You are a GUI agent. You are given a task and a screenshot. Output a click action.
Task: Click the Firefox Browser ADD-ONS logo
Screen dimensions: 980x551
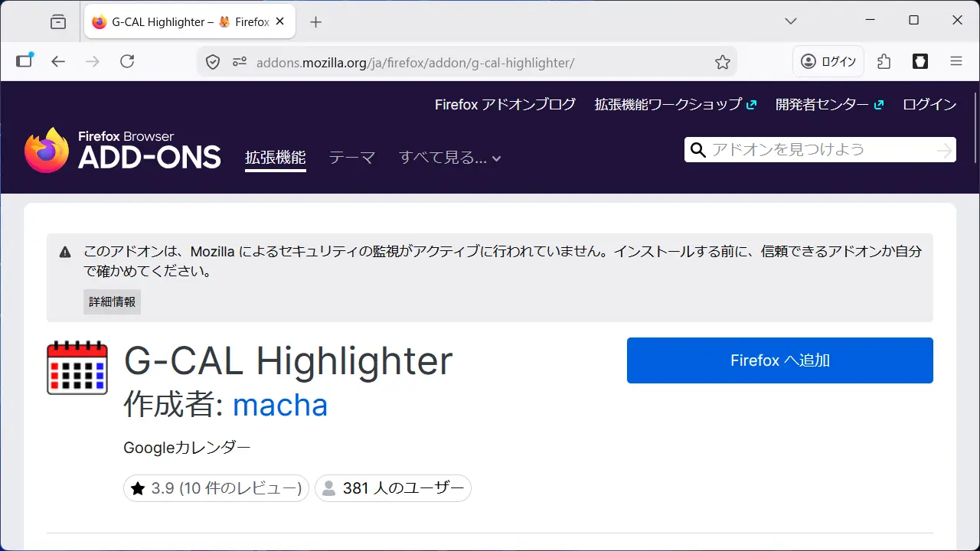coord(122,150)
